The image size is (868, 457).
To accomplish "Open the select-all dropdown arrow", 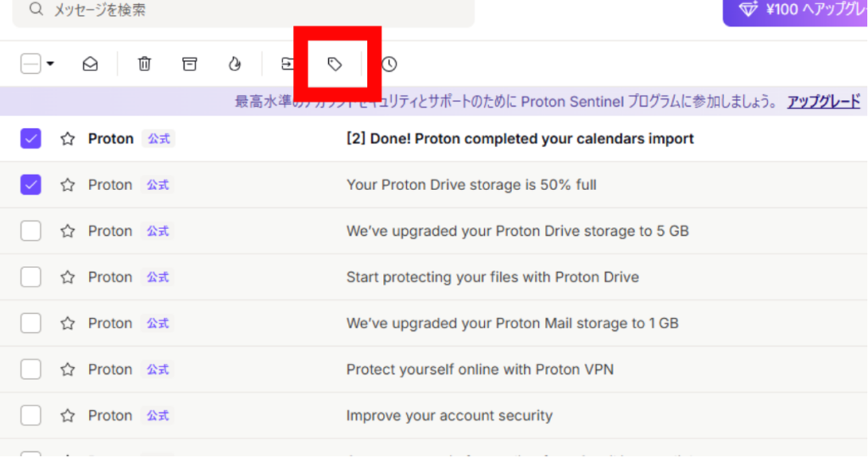I will tap(50, 64).
